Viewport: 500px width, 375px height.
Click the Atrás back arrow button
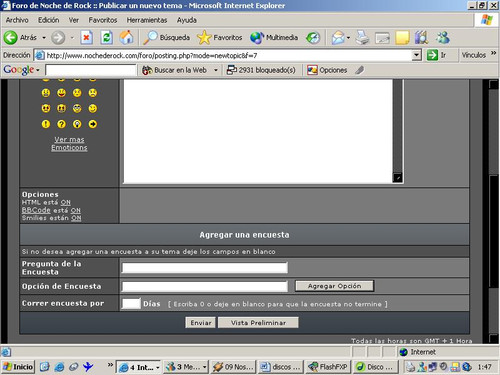pyautogui.click(x=10, y=37)
